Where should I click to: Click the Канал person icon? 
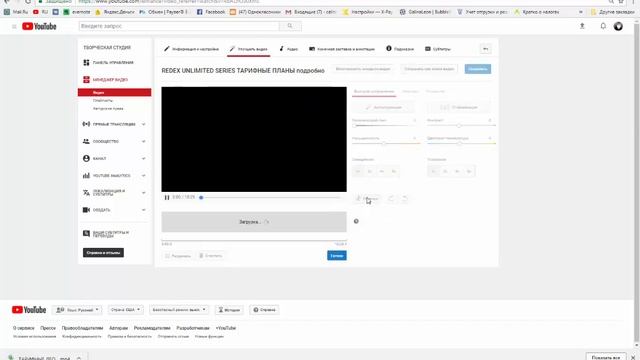click(86, 158)
